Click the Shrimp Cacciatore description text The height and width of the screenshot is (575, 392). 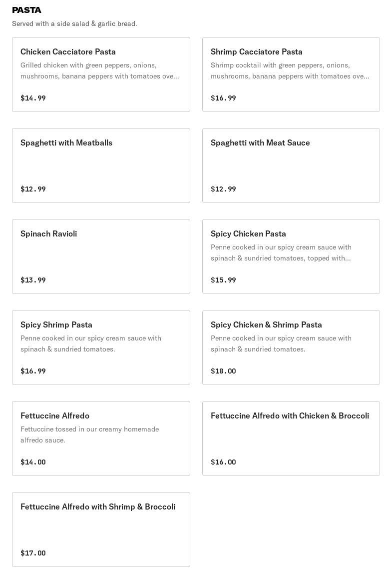click(290, 70)
